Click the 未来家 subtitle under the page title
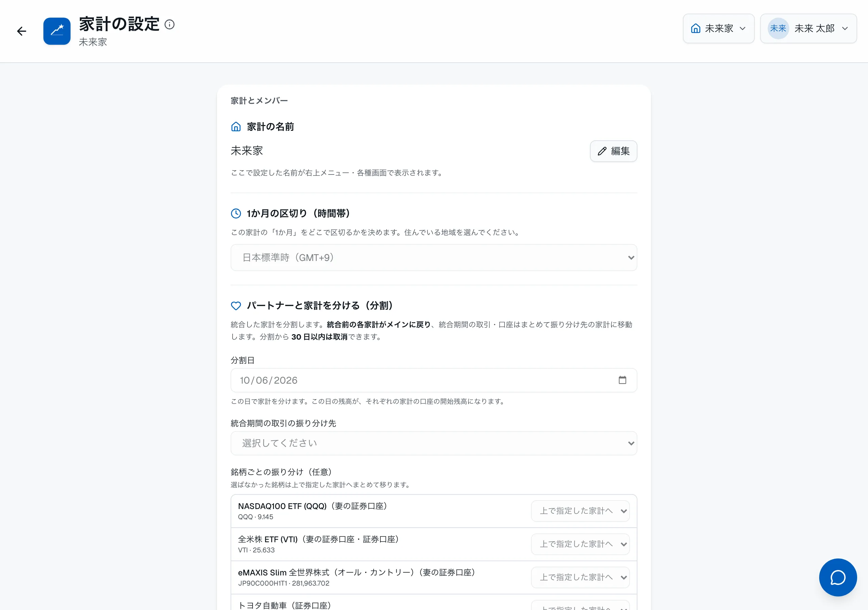 [x=93, y=42]
